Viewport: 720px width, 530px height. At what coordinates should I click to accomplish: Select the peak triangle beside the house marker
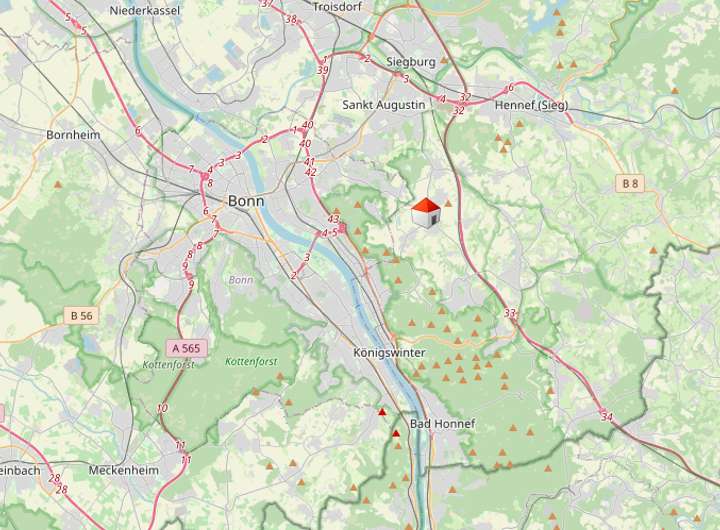click(448, 203)
